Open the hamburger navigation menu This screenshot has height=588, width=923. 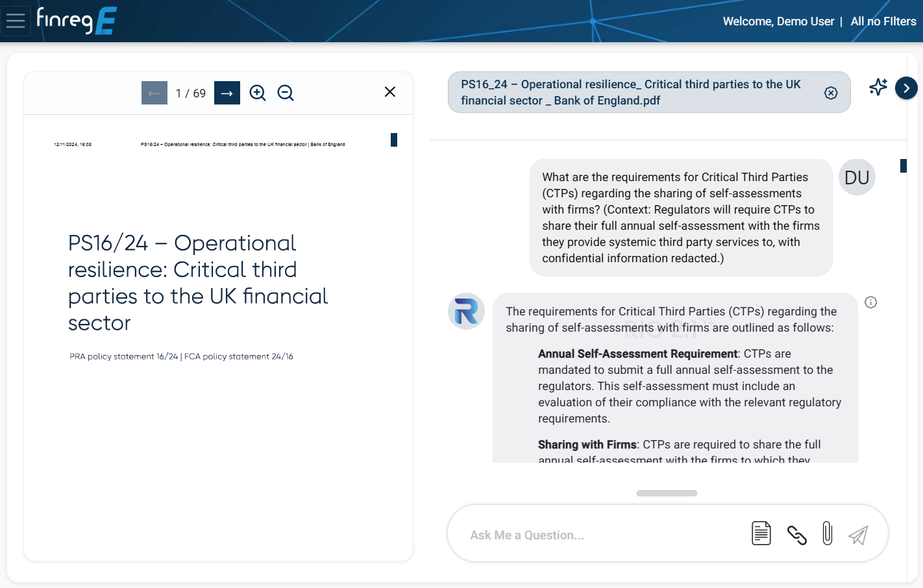tap(16, 21)
